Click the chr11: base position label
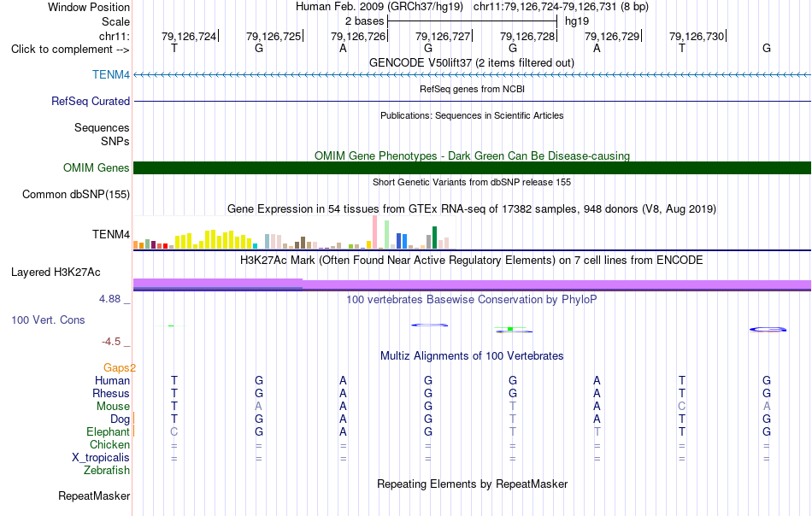This screenshot has width=812, height=516. click(114, 36)
